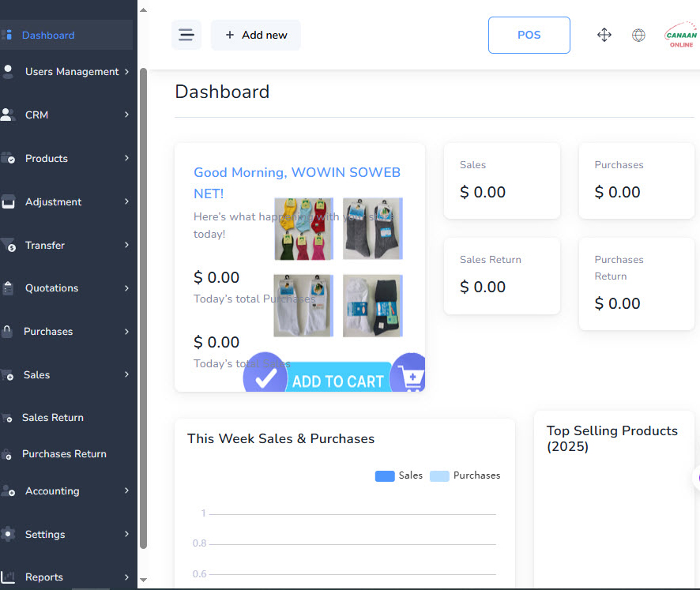Open the Dashboard menu item
The image size is (700, 590).
click(x=48, y=36)
